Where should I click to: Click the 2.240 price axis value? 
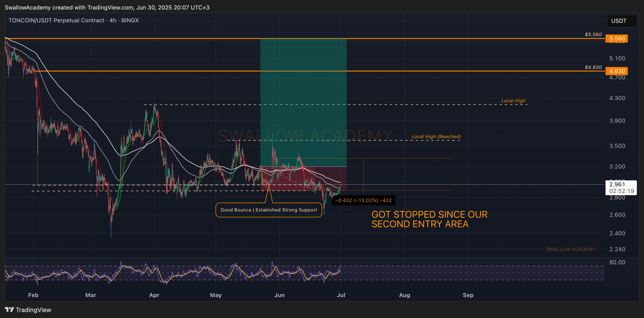pos(617,249)
